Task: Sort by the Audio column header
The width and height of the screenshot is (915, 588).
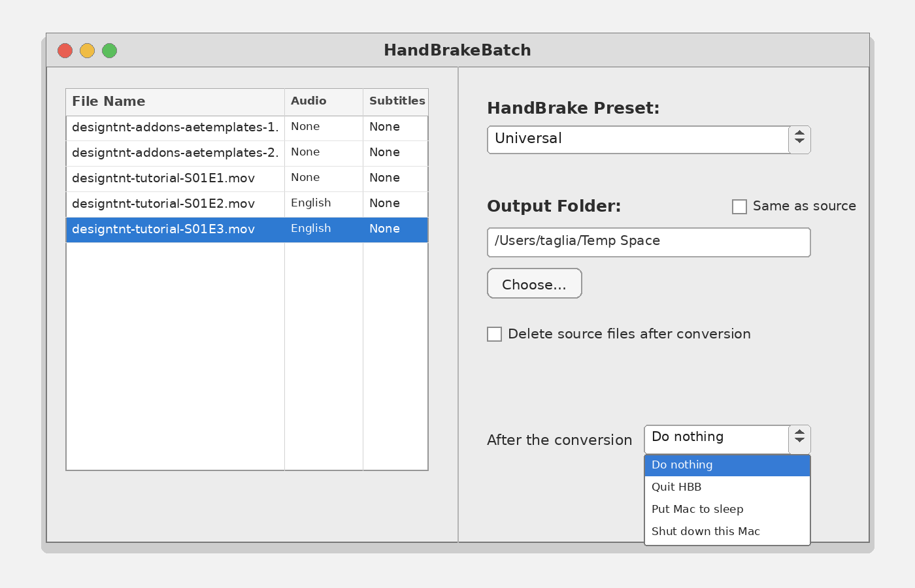Action: [x=324, y=102]
